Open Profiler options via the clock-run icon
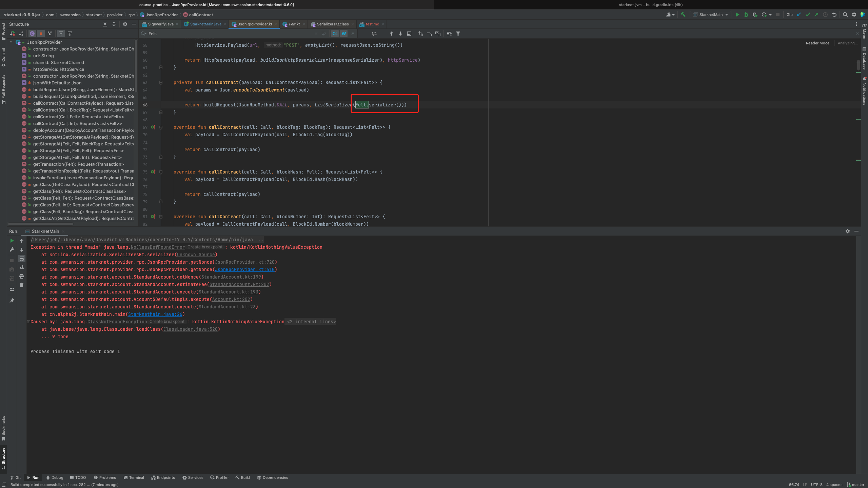The height and width of the screenshot is (488, 868). coord(765,15)
